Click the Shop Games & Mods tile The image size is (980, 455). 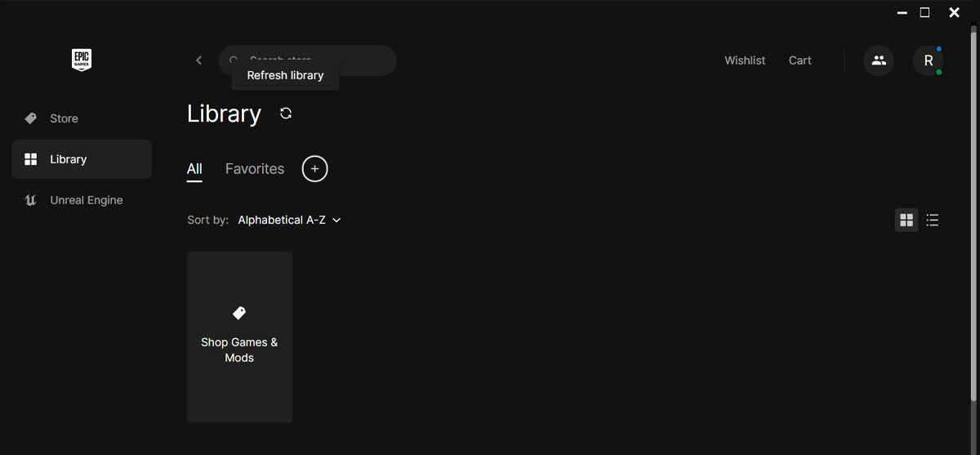pyautogui.click(x=239, y=337)
